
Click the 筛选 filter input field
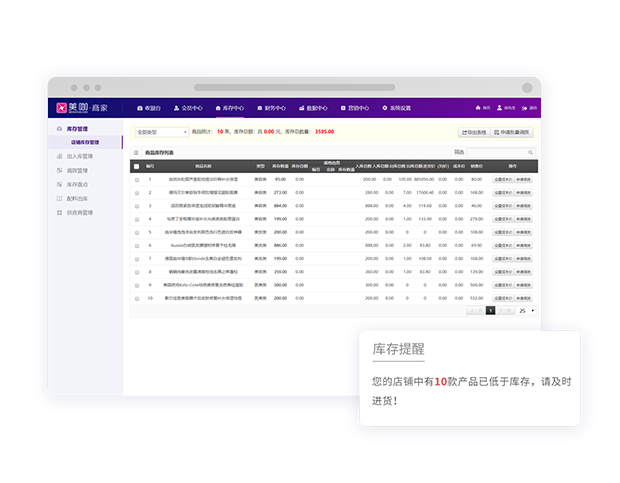click(498, 153)
